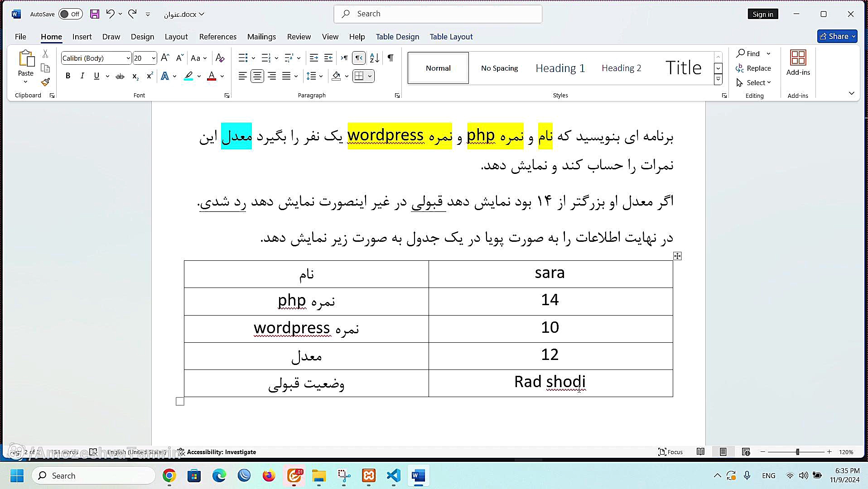Redo the last action
The width and height of the screenshot is (868, 489).
tap(132, 14)
